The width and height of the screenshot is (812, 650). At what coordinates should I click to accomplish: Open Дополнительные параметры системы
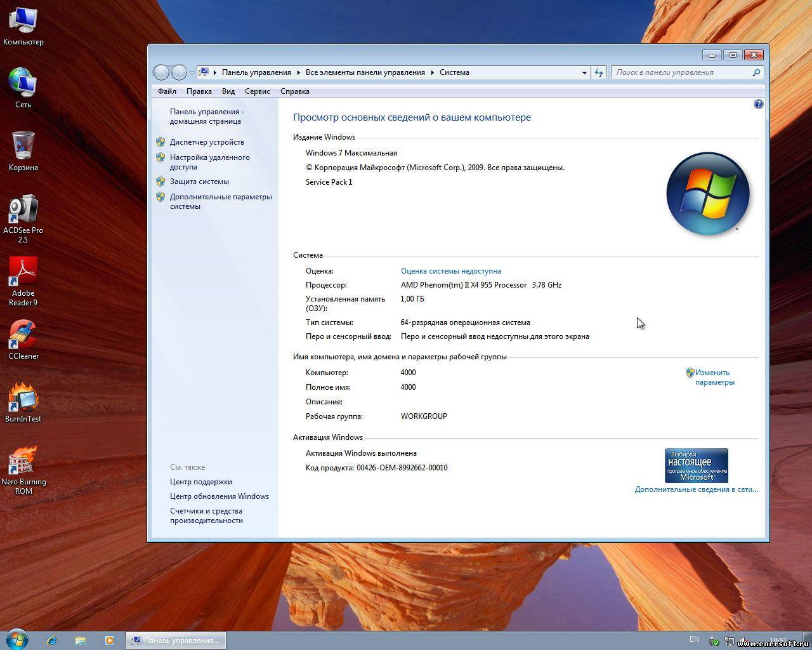(x=221, y=201)
